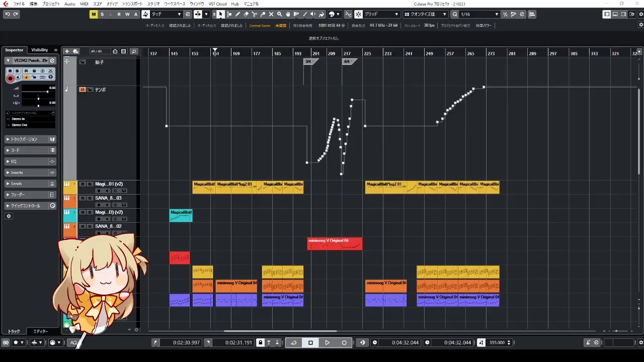644x362 pixels.
Task: Toggle the monitor speaker button in Inspector
Action: [x=18, y=77]
